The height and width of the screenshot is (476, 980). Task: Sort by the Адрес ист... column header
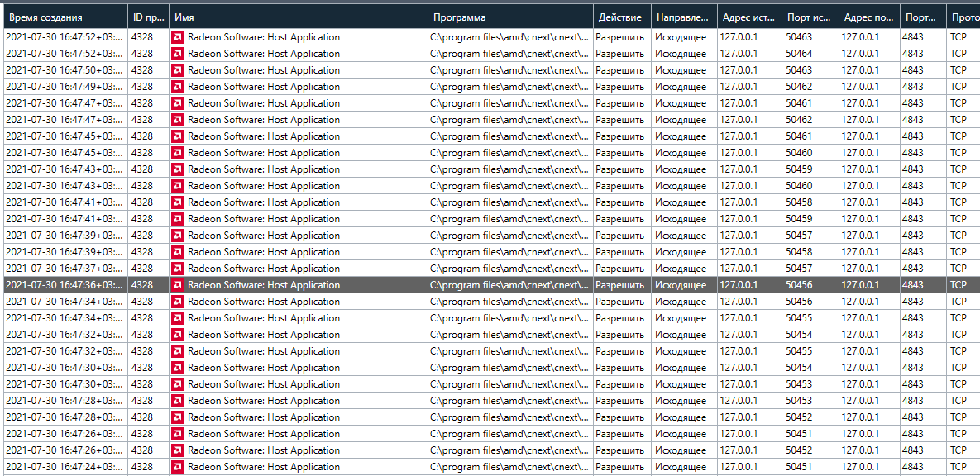[x=750, y=17]
